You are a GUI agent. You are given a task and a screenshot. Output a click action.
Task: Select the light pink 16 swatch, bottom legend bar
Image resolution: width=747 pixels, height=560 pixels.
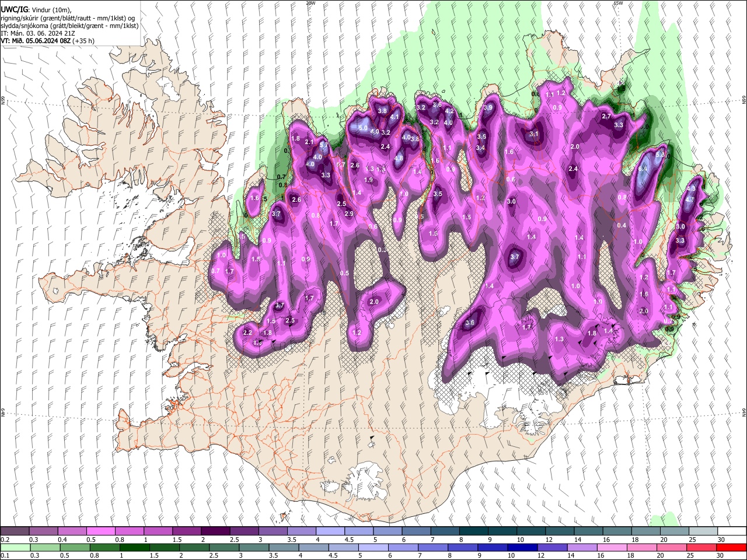612,547
